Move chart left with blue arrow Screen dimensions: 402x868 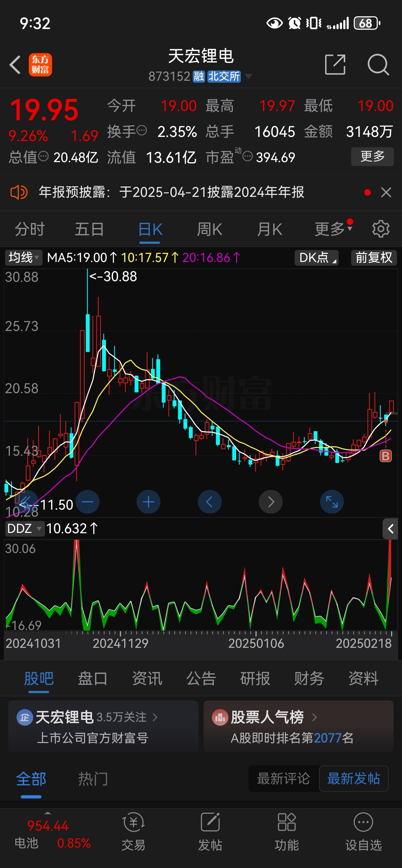[210, 502]
